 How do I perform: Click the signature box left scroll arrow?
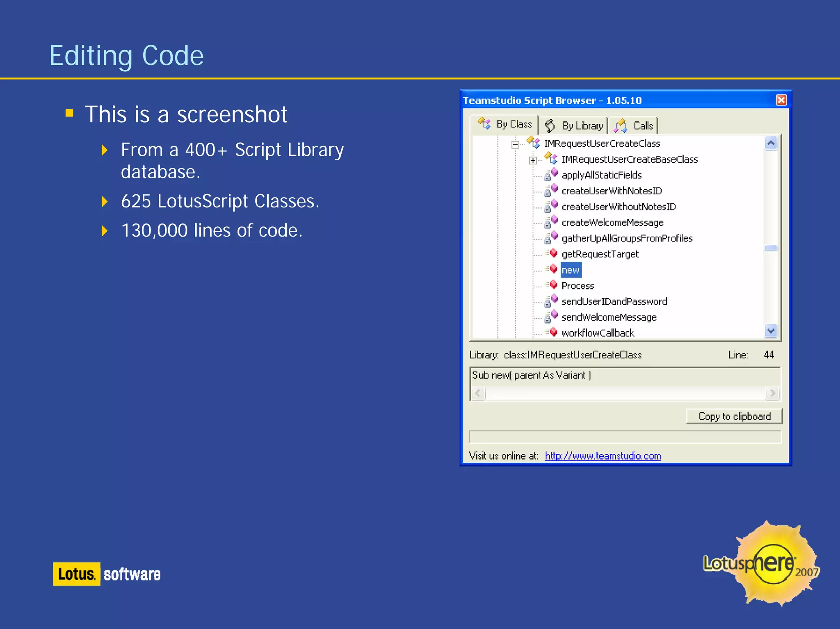click(x=478, y=393)
